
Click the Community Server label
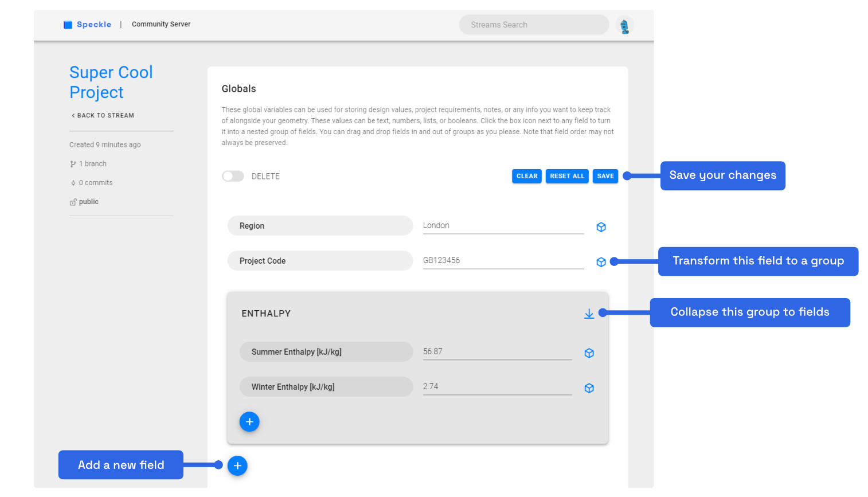point(161,24)
